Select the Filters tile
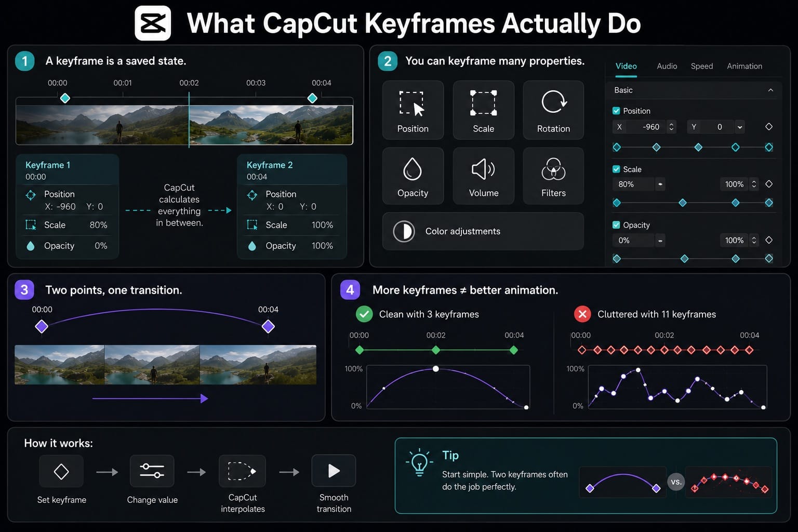Screen dimensions: 798x532 tap(553, 176)
